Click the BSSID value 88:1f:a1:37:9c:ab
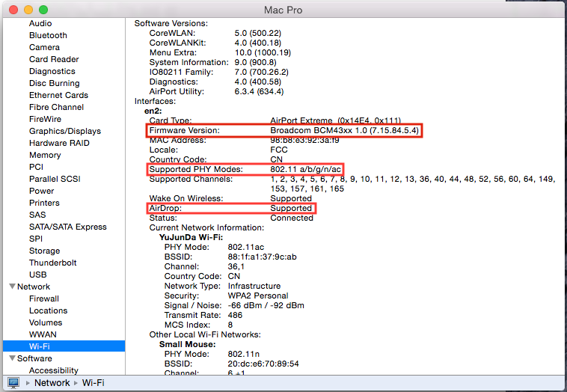The height and width of the screenshot is (392, 567). pyautogui.click(x=262, y=257)
